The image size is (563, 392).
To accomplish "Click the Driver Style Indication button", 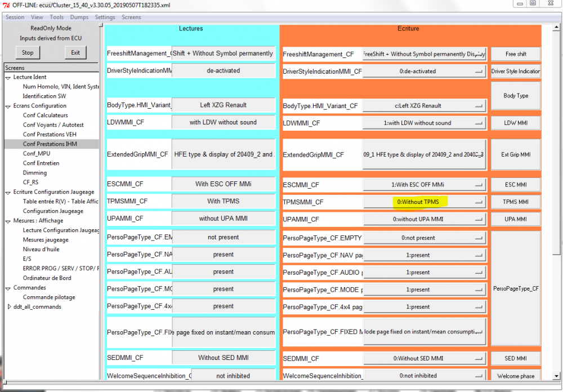I will pos(516,71).
